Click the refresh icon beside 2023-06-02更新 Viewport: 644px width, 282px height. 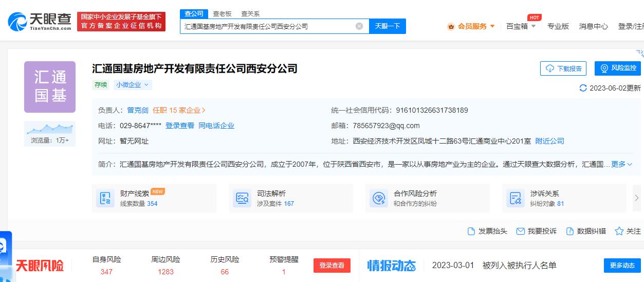click(583, 88)
